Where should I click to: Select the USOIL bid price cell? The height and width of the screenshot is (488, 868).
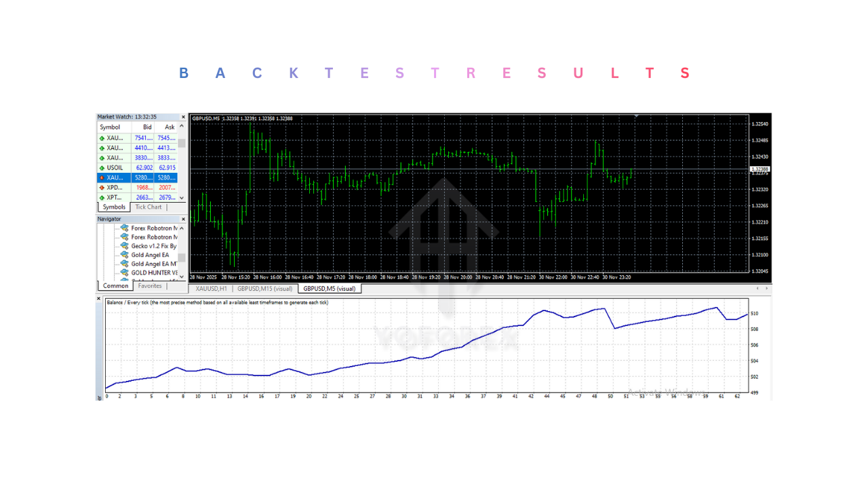click(x=144, y=167)
